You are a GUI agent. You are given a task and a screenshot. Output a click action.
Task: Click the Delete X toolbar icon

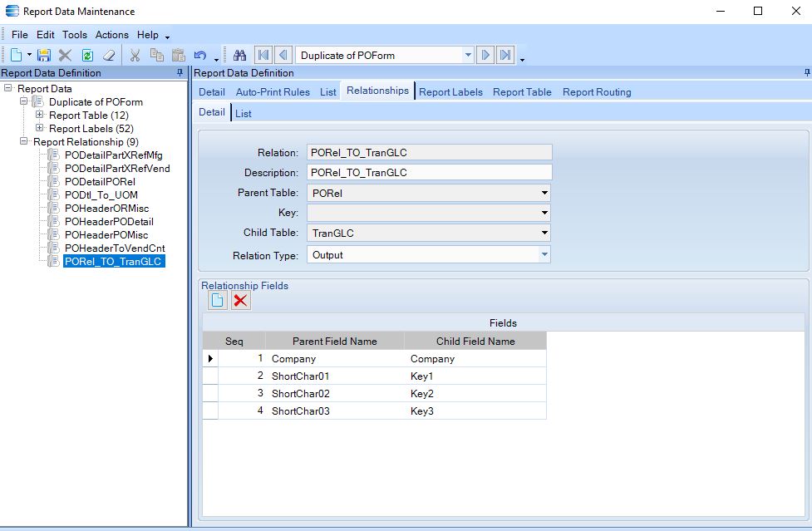coord(66,55)
